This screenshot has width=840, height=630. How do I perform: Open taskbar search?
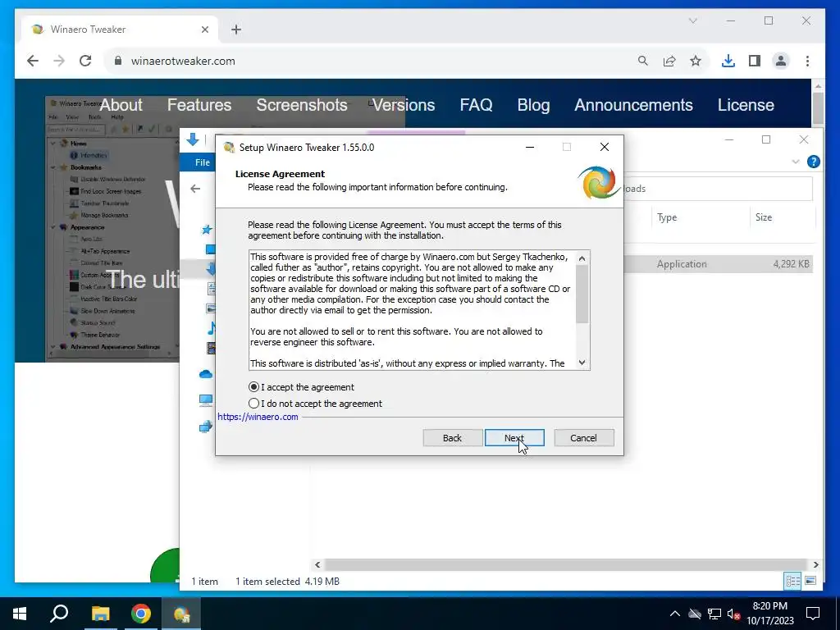pos(59,614)
